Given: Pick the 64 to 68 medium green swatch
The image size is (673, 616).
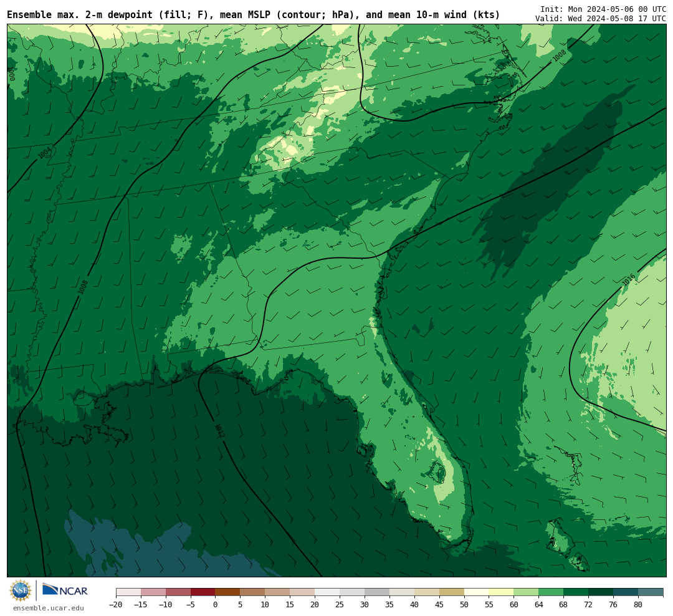Looking at the screenshot, I should click(x=551, y=592).
